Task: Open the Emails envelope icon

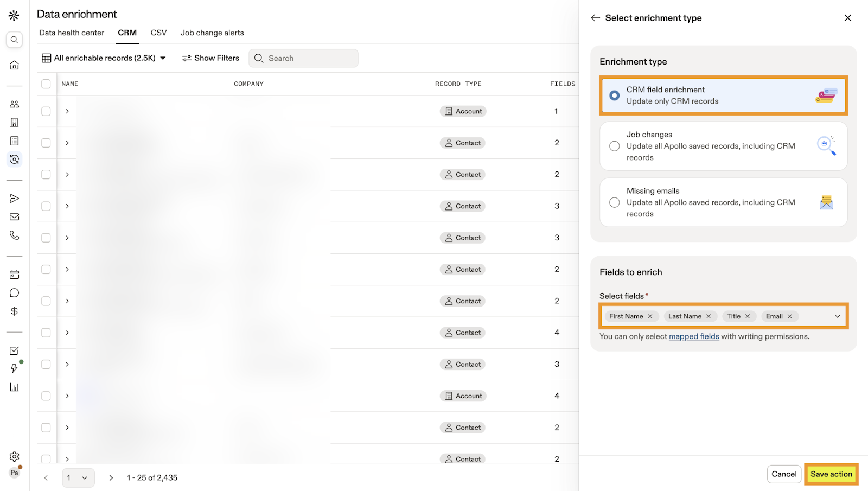Action: (x=15, y=217)
